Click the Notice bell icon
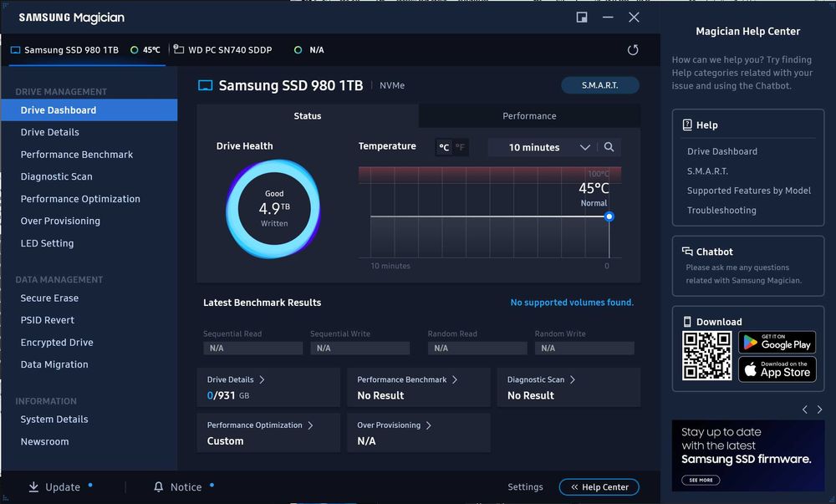The width and height of the screenshot is (836, 504). click(x=158, y=487)
